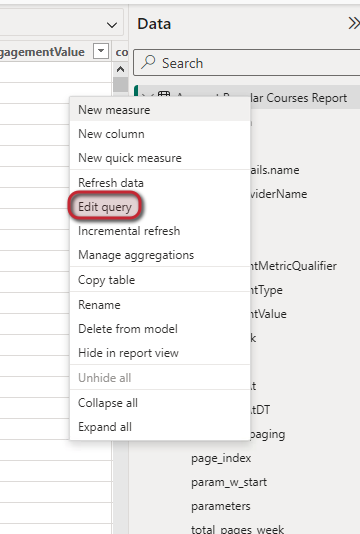
Task: Select New quick measure option
Action: pyautogui.click(x=160, y=158)
